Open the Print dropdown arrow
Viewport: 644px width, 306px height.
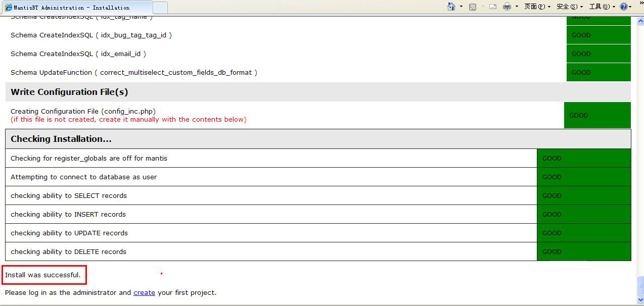[517, 7]
